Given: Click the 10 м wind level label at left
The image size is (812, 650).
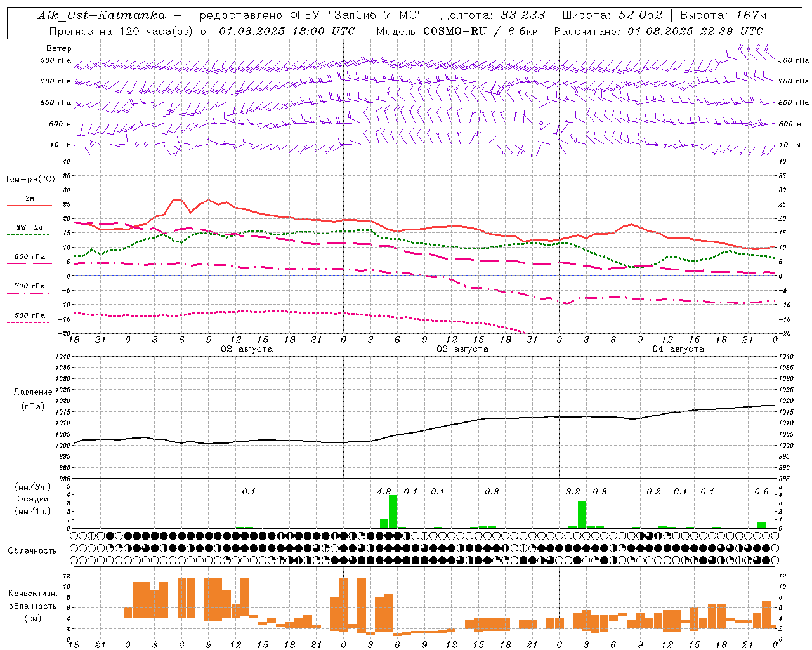Looking at the screenshot, I should click(60, 145).
